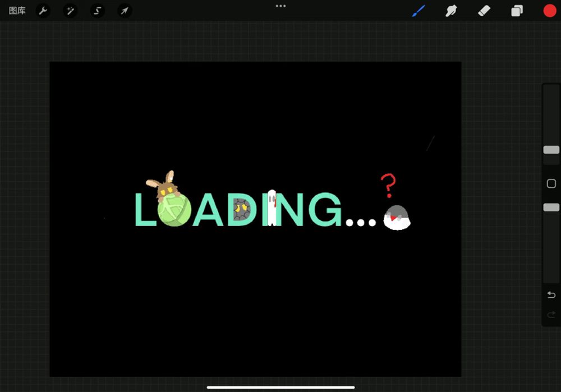Tap the home indicator bar
561x392 pixels.
click(280, 387)
